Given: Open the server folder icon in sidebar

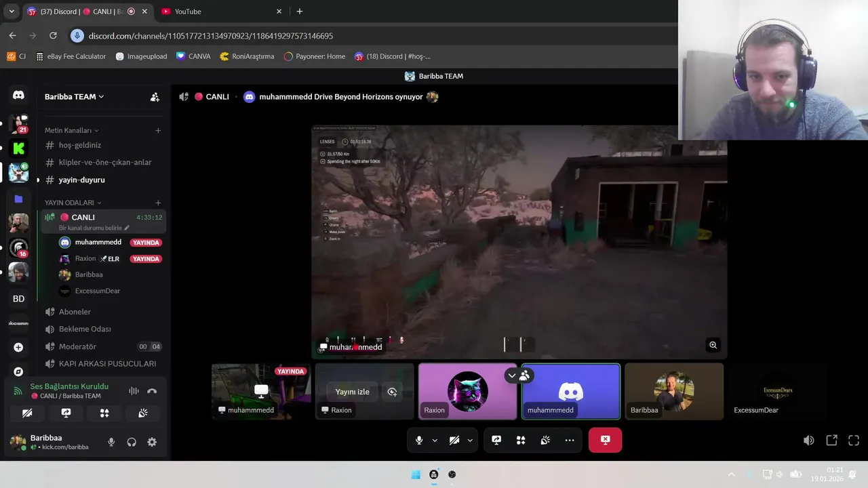Looking at the screenshot, I should [18, 199].
